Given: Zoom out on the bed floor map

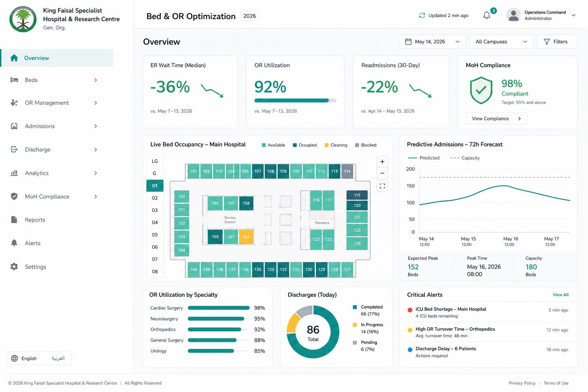Looking at the screenshot, I should tap(382, 173).
